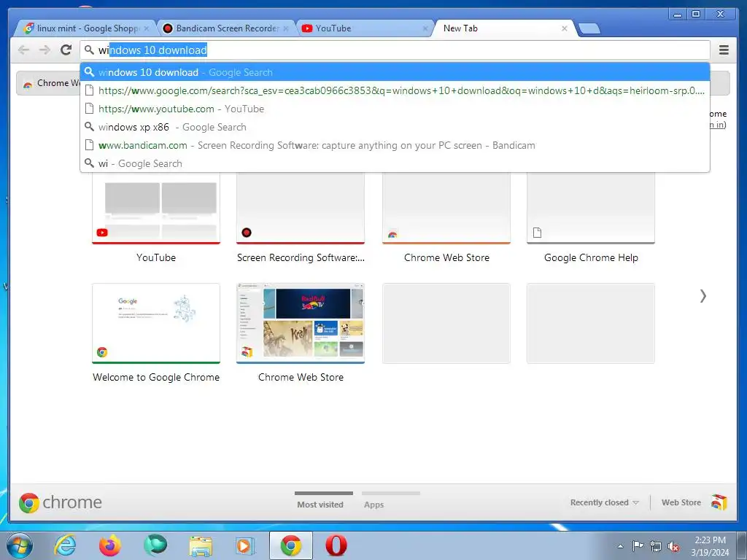
Task: Pick the https://www.youtube.com suggestion
Action: coord(395,109)
